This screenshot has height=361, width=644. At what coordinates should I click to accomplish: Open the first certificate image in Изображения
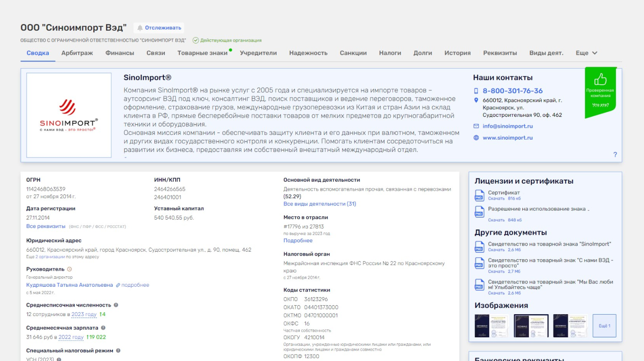[491, 325]
